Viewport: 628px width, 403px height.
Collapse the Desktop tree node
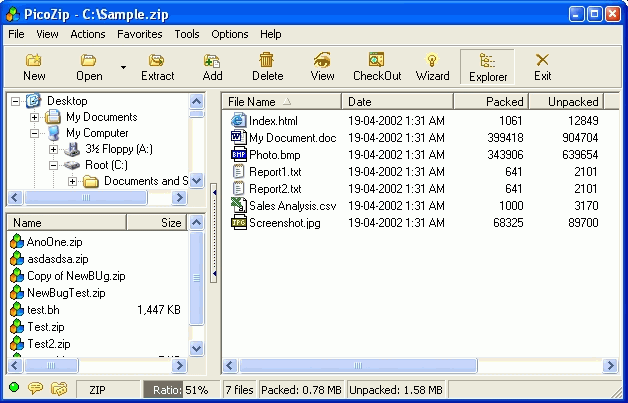[x=15, y=101]
